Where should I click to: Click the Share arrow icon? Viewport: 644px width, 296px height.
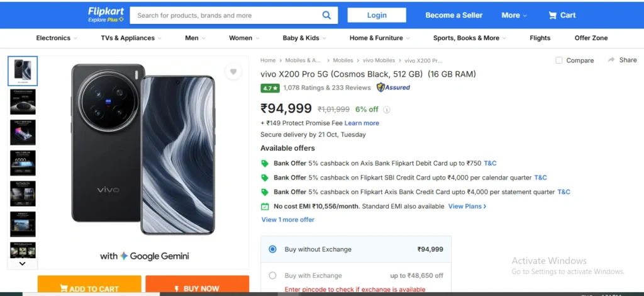[x=611, y=60]
